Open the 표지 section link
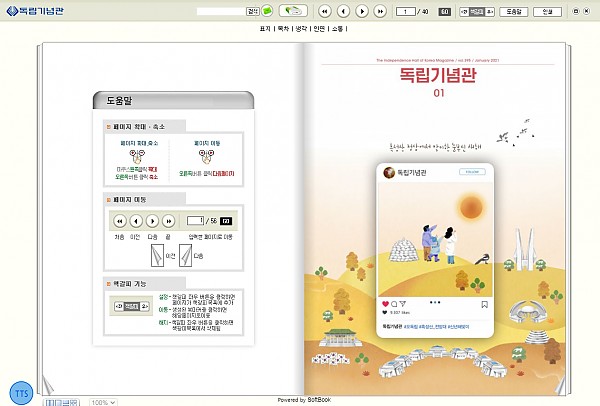The width and height of the screenshot is (600, 406). pyautogui.click(x=265, y=29)
